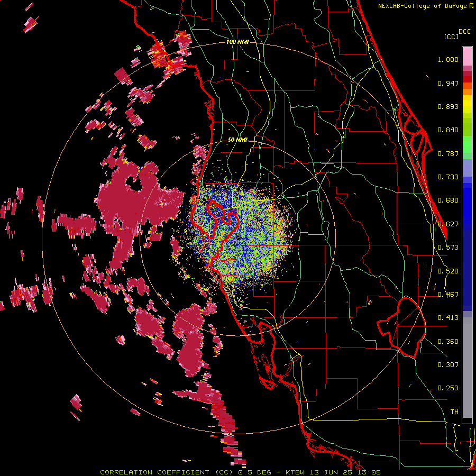Click the 100 NMI range ring label
The width and height of the screenshot is (476, 476).
point(237,42)
